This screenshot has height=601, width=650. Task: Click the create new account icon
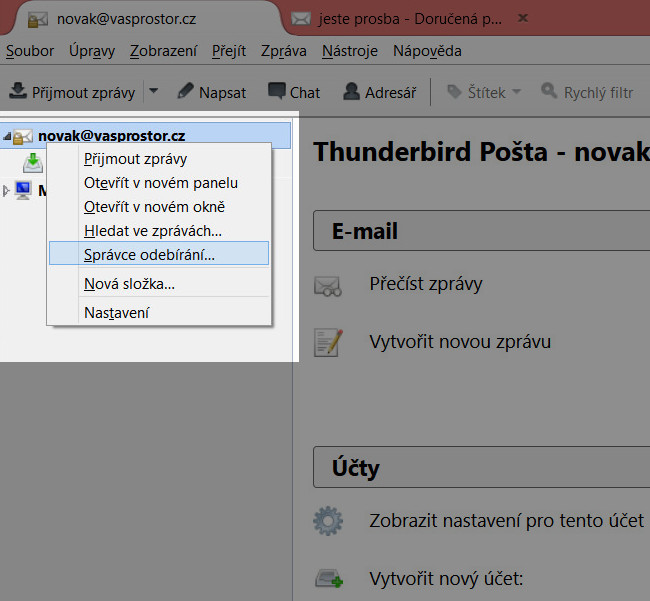(329, 579)
